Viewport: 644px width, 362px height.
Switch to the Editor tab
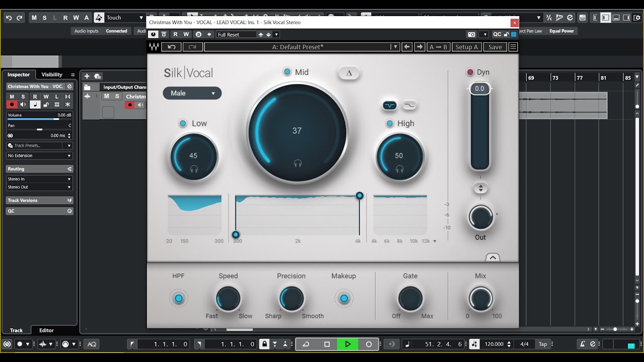point(47,330)
